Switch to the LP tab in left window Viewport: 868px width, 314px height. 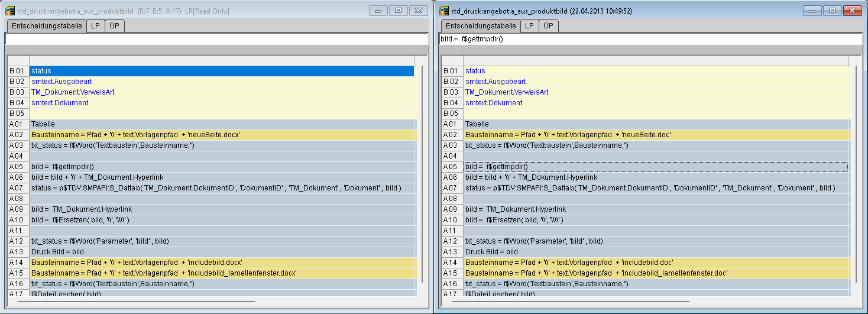[x=95, y=26]
